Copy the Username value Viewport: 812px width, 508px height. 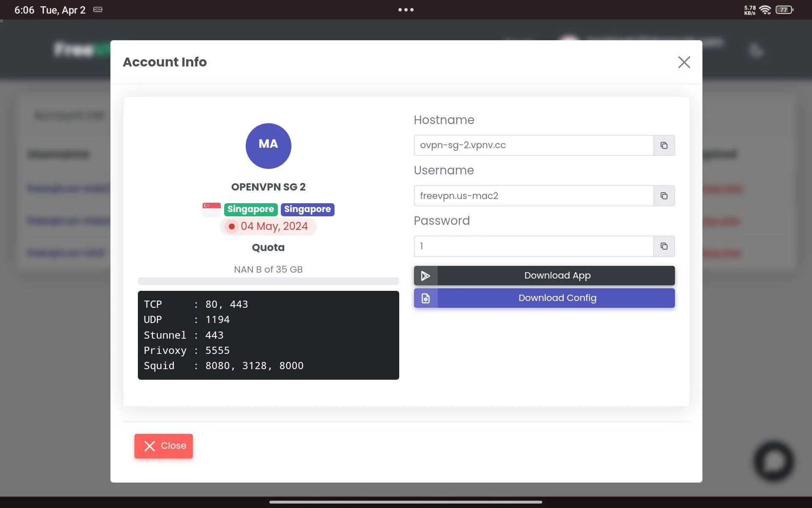click(664, 196)
